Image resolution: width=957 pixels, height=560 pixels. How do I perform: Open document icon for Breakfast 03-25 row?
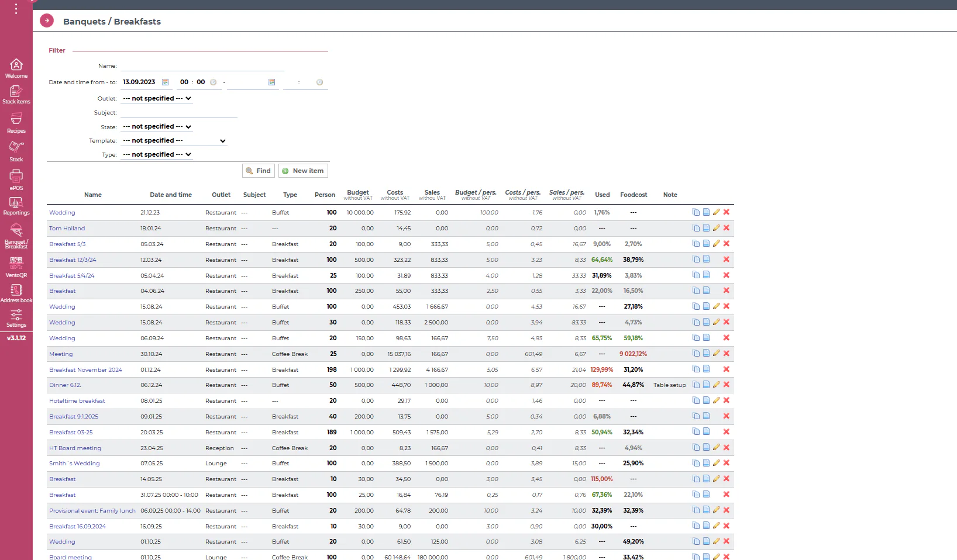coord(707,432)
